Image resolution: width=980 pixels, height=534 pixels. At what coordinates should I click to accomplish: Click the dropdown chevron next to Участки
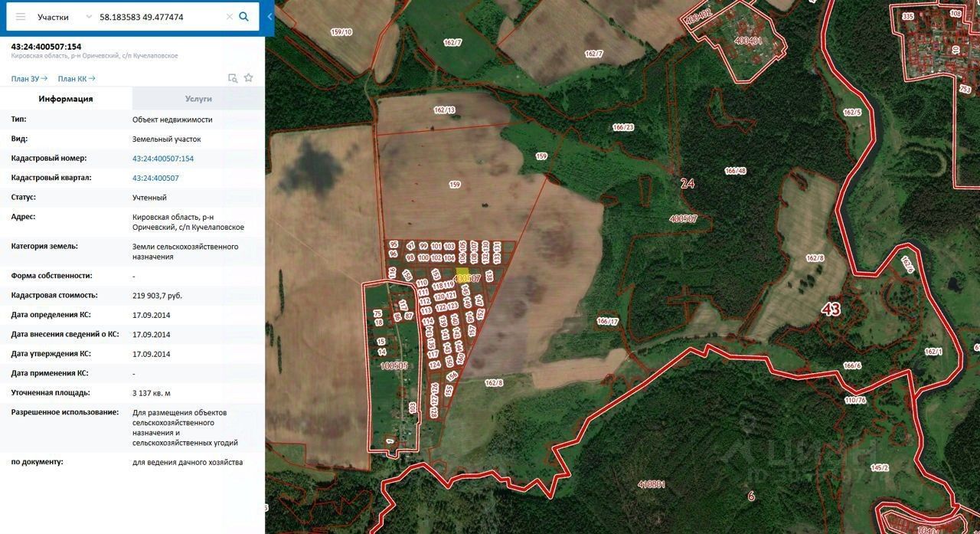coord(89,16)
